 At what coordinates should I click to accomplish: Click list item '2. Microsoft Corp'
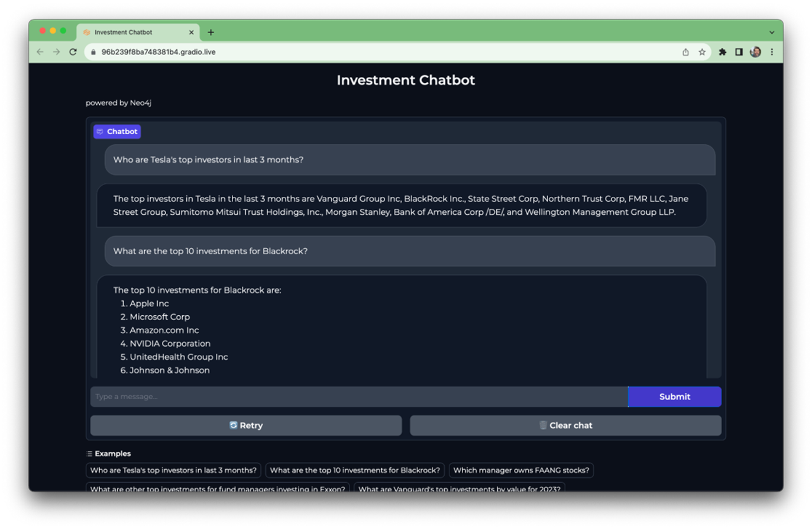(155, 317)
